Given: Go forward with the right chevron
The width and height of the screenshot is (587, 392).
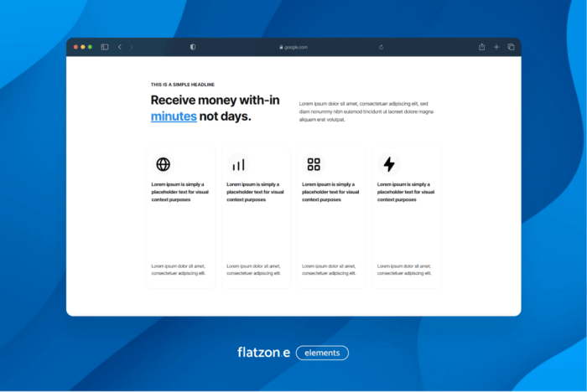Looking at the screenshot, I should coord(132,47).
